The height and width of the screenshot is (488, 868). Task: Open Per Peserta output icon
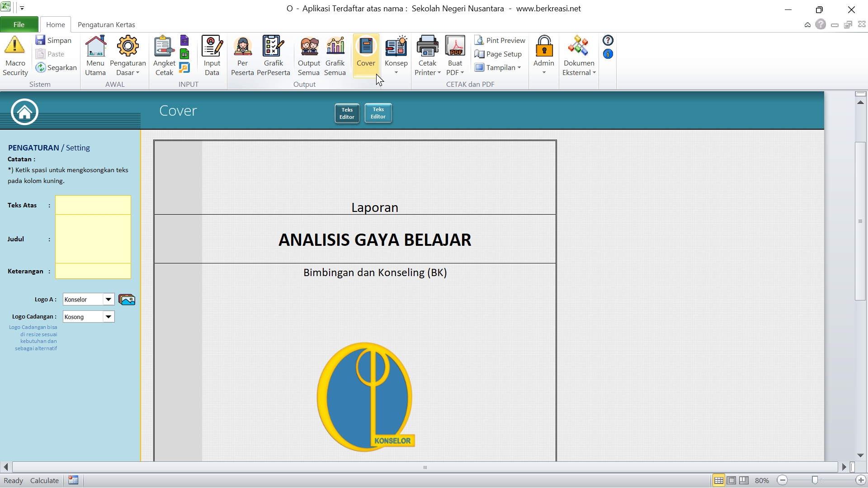(242, 46)
